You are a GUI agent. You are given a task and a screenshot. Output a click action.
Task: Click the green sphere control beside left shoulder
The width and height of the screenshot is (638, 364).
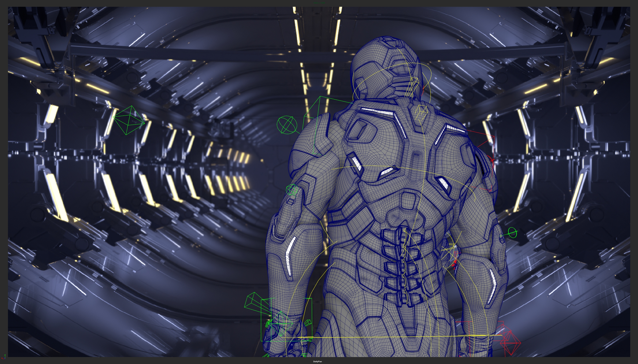[287, 125]
